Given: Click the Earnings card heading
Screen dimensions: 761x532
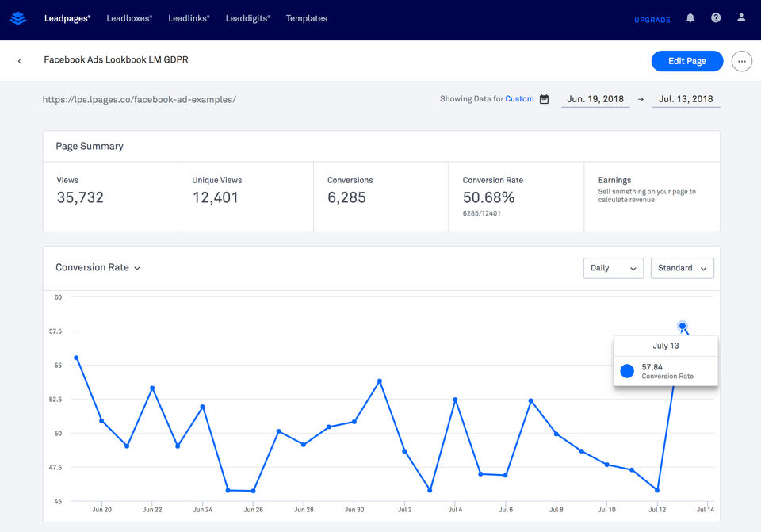Looking at the screenshot, I should 614,180.
